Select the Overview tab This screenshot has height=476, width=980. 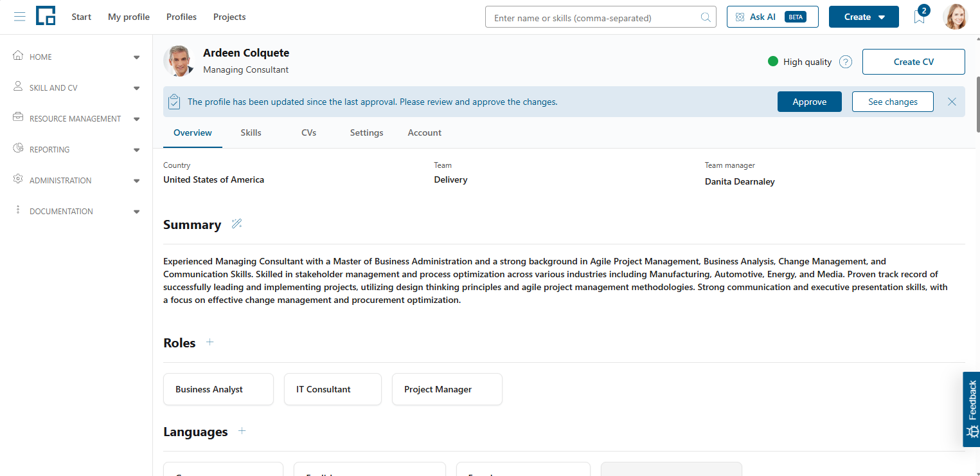[x=193, y=133]
